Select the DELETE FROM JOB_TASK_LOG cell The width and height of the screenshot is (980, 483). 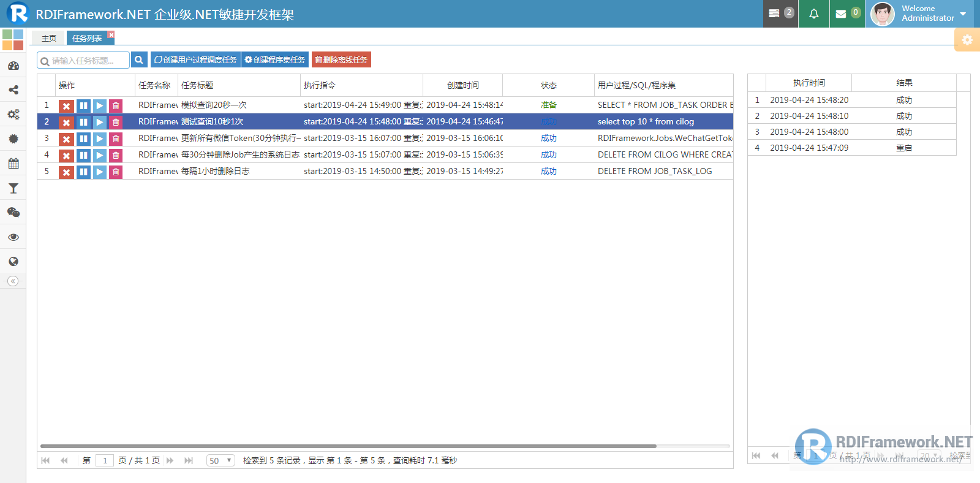coord(664,171)
